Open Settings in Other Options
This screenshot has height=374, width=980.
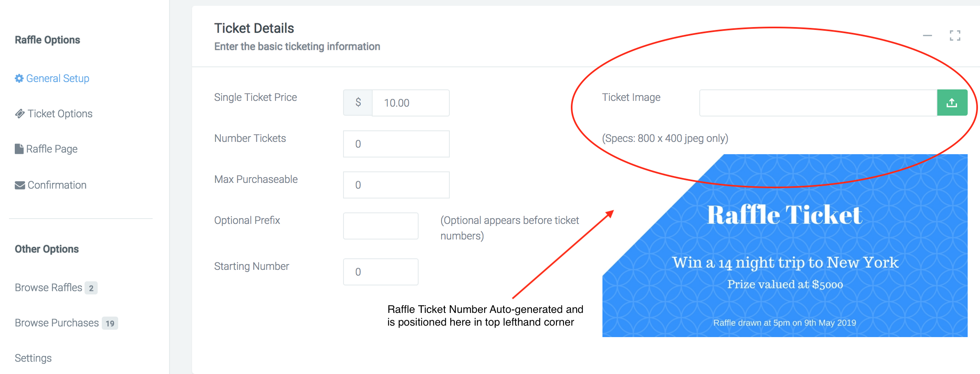(33, 358)
